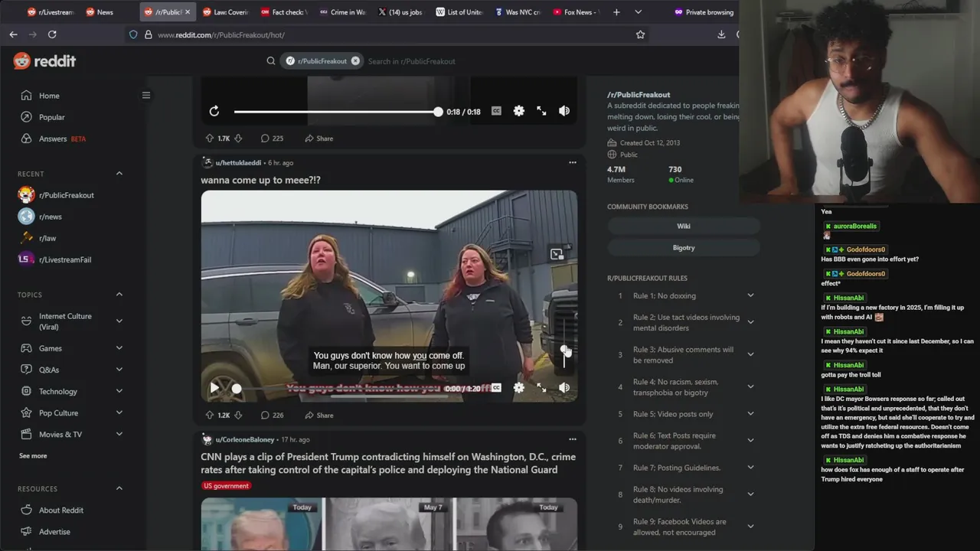This screenshot has width=980, height=551.
Task: Open settings on the 1:20 video
Action: pyautogui.click(x=519, y=388)
